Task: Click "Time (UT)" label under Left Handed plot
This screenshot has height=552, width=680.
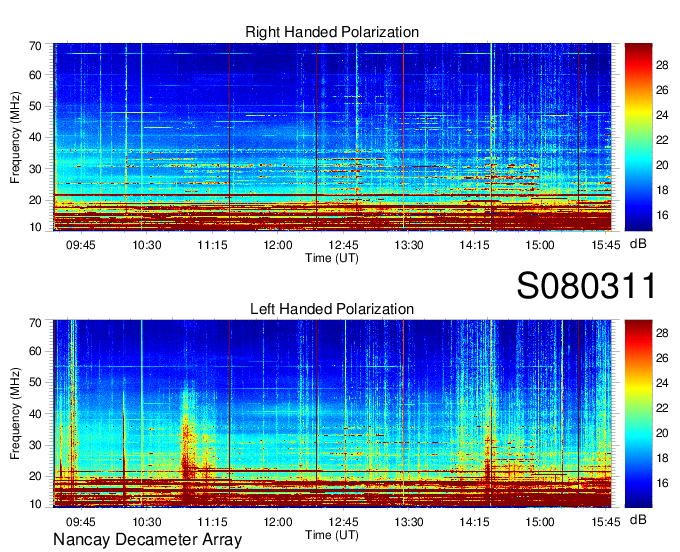Action: 332,535
